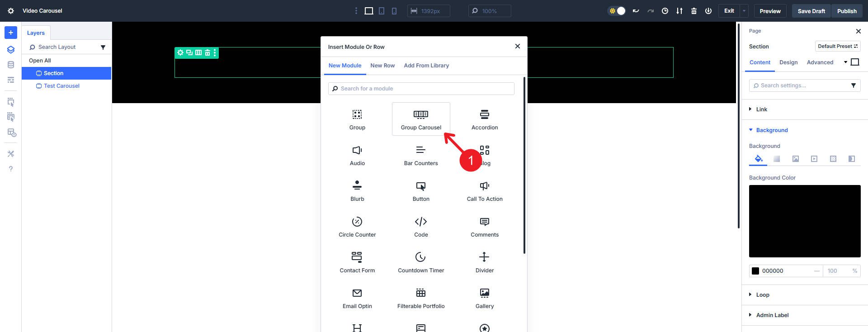Insert the Accordion module

pyautogui.click(x=484, y=119)
